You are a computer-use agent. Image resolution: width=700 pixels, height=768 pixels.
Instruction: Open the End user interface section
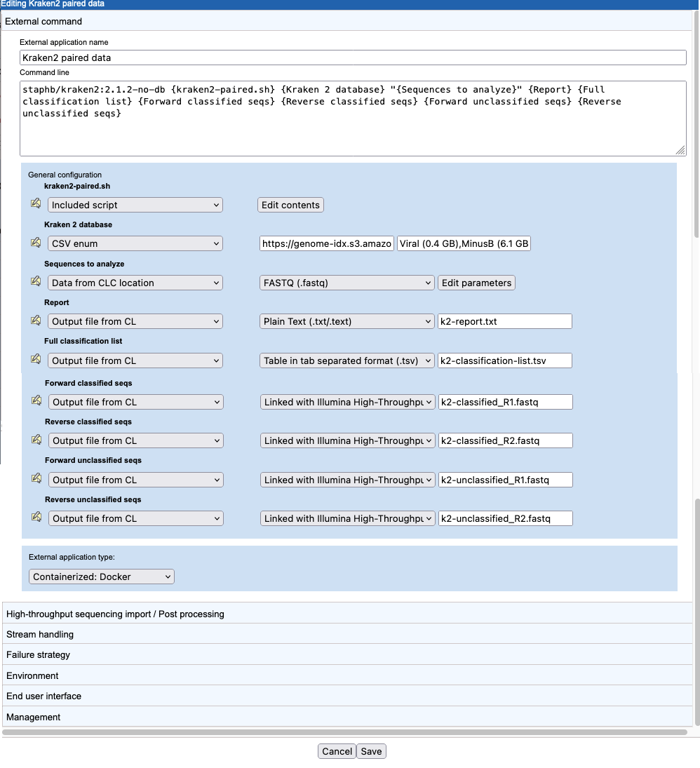coord(43,696)
